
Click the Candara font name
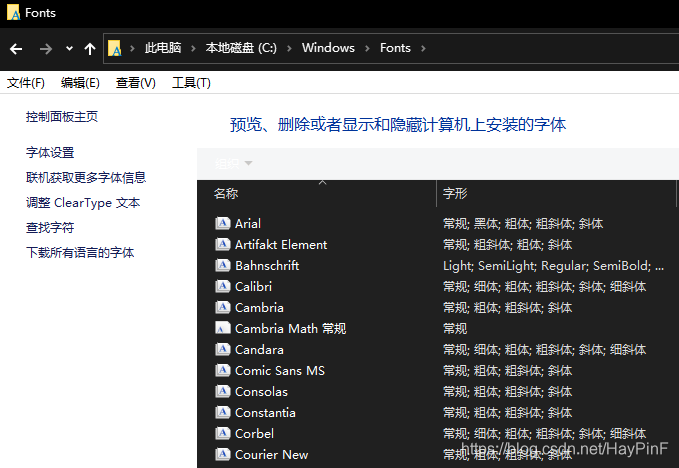(x=259, y=349)
